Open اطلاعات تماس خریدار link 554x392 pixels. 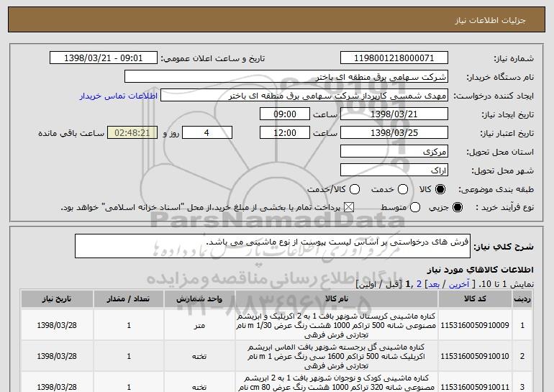point(119,96)
